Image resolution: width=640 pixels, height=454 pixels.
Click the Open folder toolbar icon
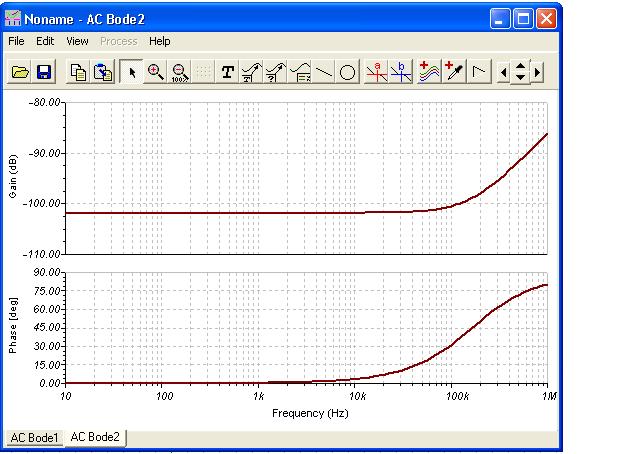pyautogui.click(x=20, y=72)
